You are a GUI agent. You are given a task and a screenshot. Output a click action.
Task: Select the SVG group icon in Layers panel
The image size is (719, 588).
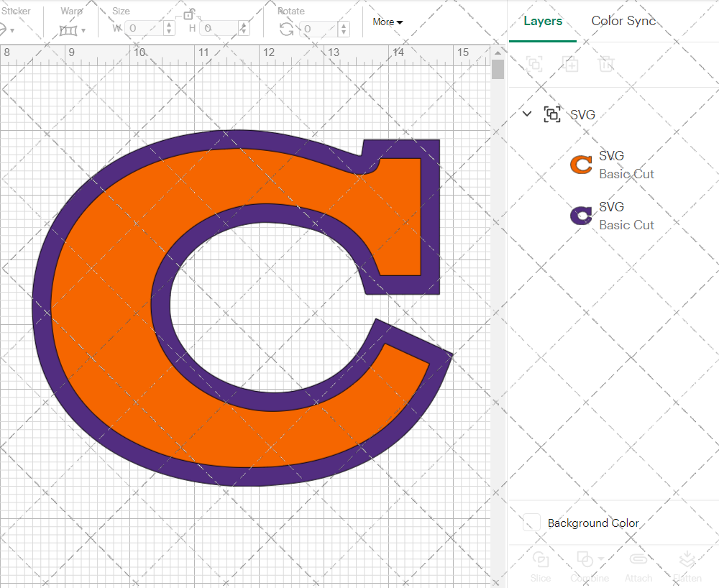(552, 114)
